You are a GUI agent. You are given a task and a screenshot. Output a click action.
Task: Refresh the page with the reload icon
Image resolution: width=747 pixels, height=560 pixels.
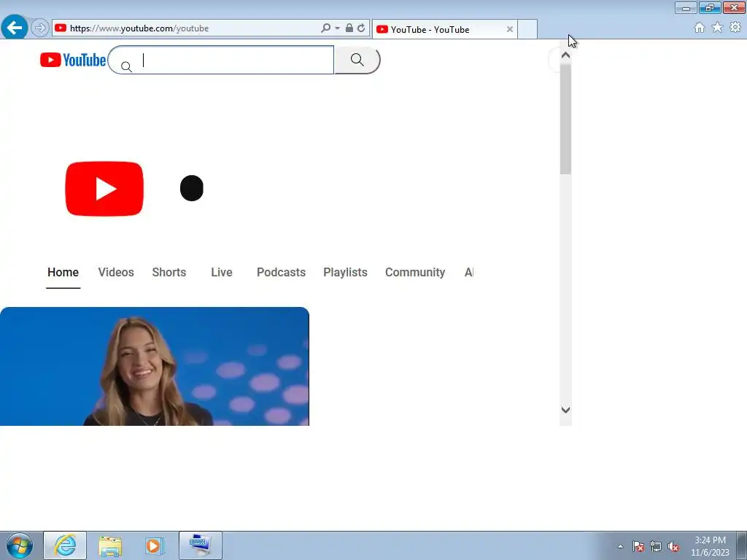click(361, 28)
